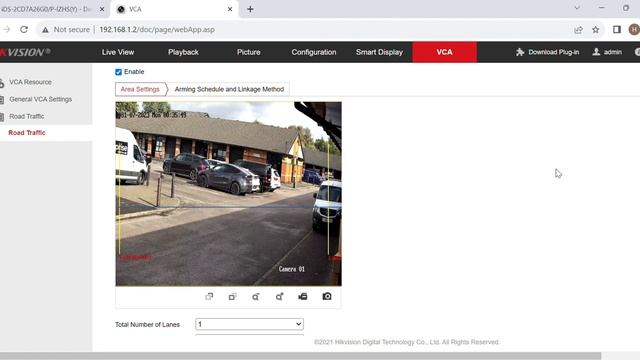Start recording with the camcorder icon

pyautogui.click(x=303, y=297)
